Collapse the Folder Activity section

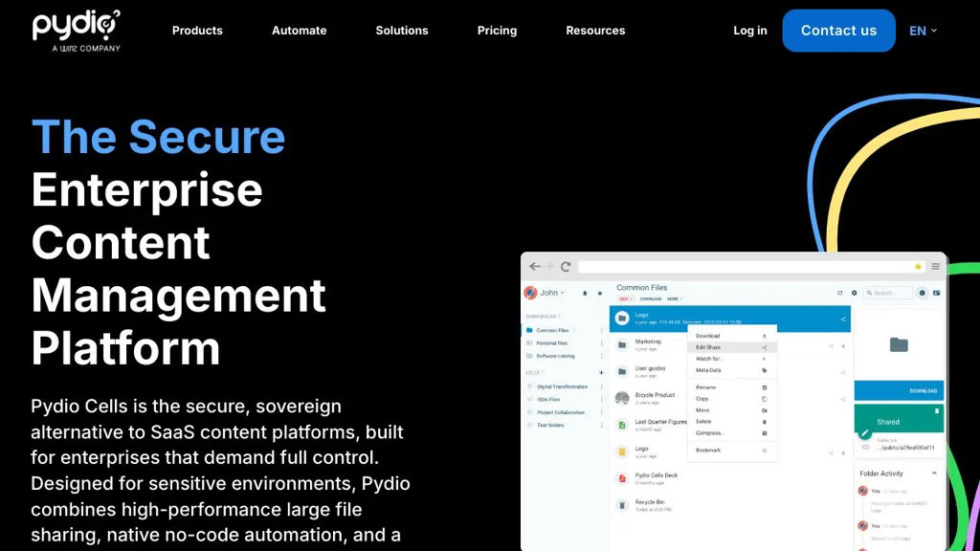[934, 474]
